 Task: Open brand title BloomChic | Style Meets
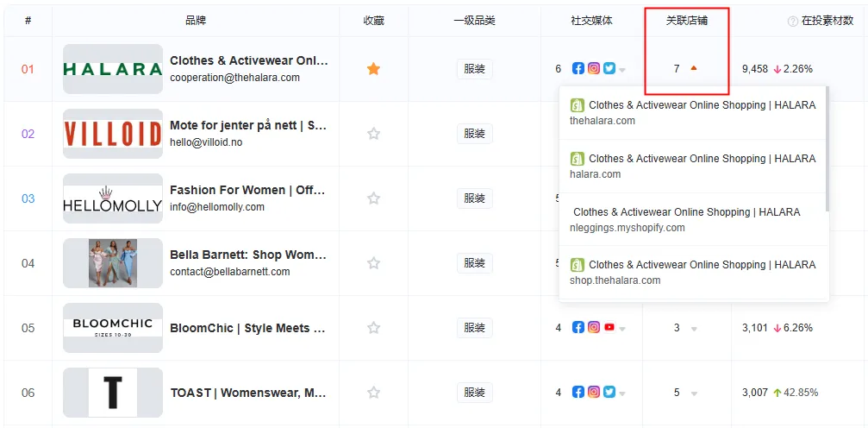[x=248, y=328]
